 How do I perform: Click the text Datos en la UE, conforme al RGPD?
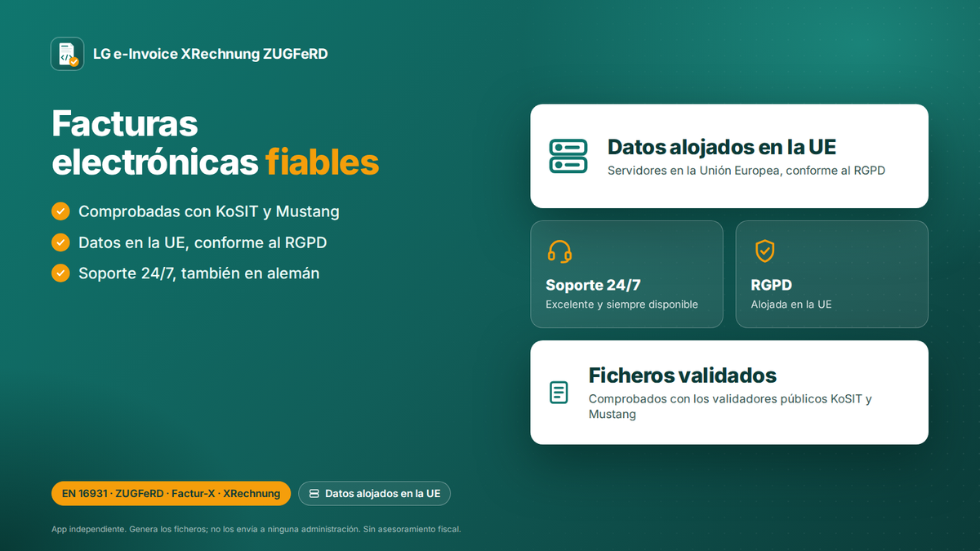click(203, 242)
